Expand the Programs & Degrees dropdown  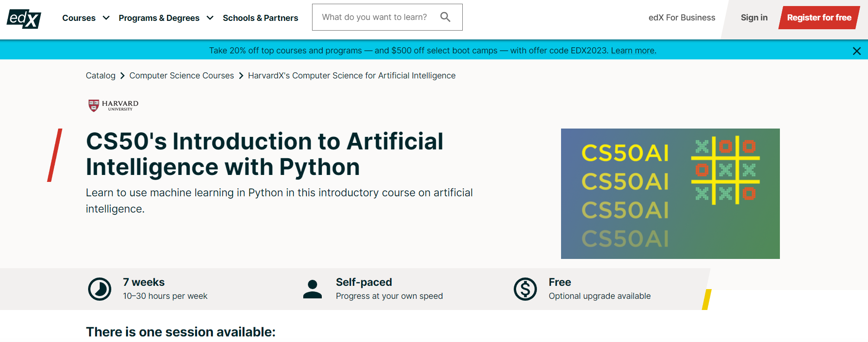[x=166, y=18]
